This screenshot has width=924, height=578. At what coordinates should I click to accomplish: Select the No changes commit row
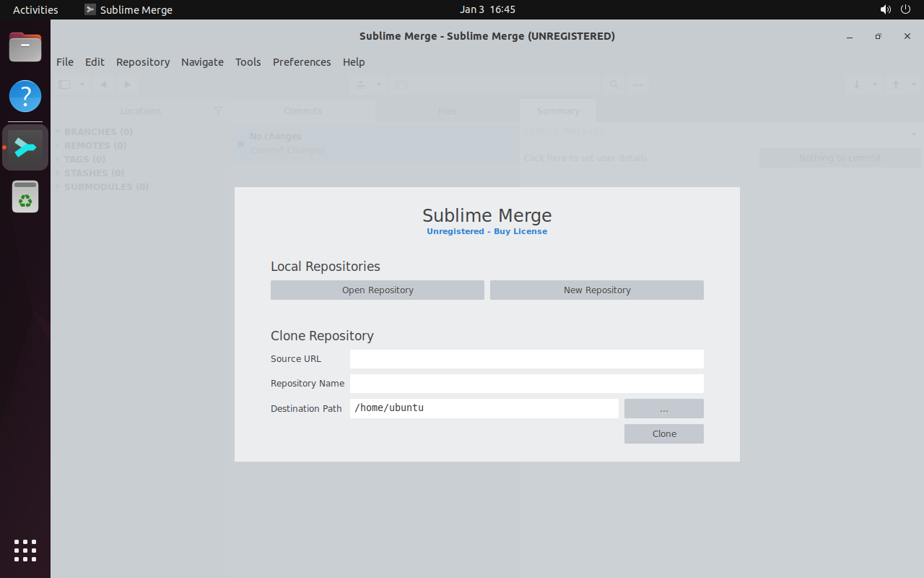click(x=375, y=143)
